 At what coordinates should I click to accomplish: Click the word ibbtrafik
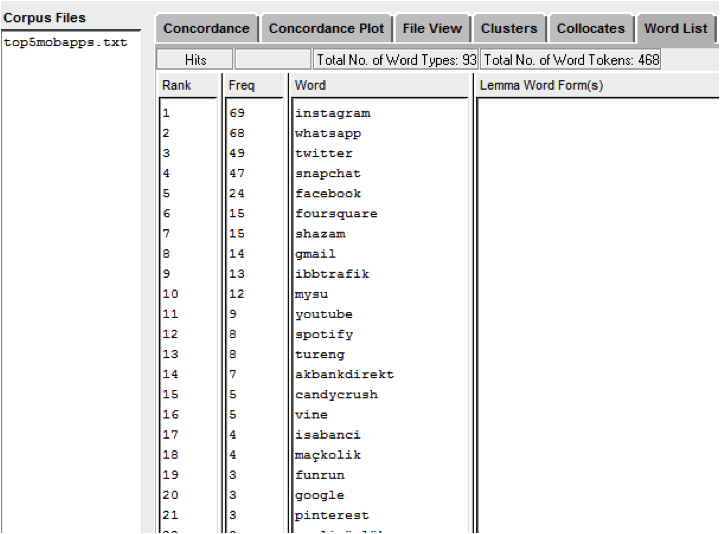[x=332, y=274]
